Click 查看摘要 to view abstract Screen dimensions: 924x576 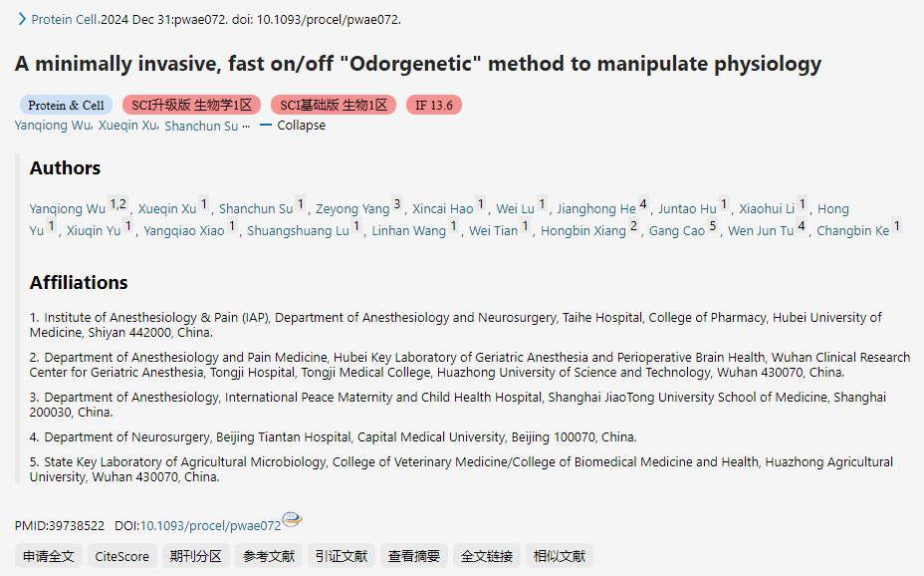(x=414, y=556)
